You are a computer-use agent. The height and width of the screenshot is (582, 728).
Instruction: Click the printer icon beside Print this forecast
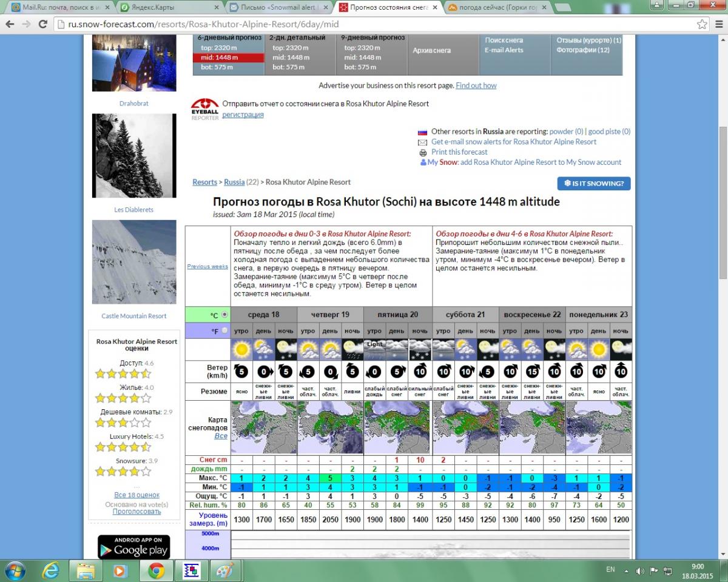coord(423,152)
